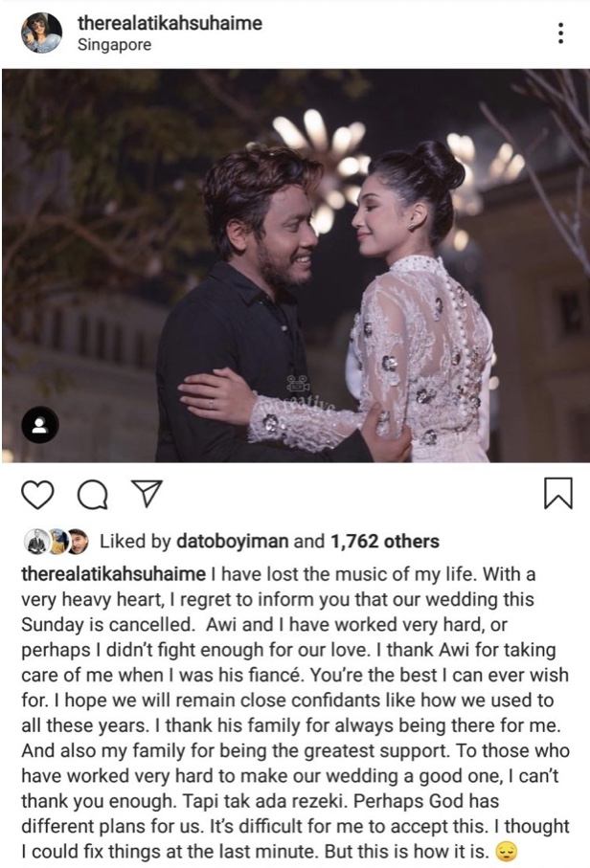590x868 pixels.
Task: Show tagged people icon on photo
Action: (40, 425)
